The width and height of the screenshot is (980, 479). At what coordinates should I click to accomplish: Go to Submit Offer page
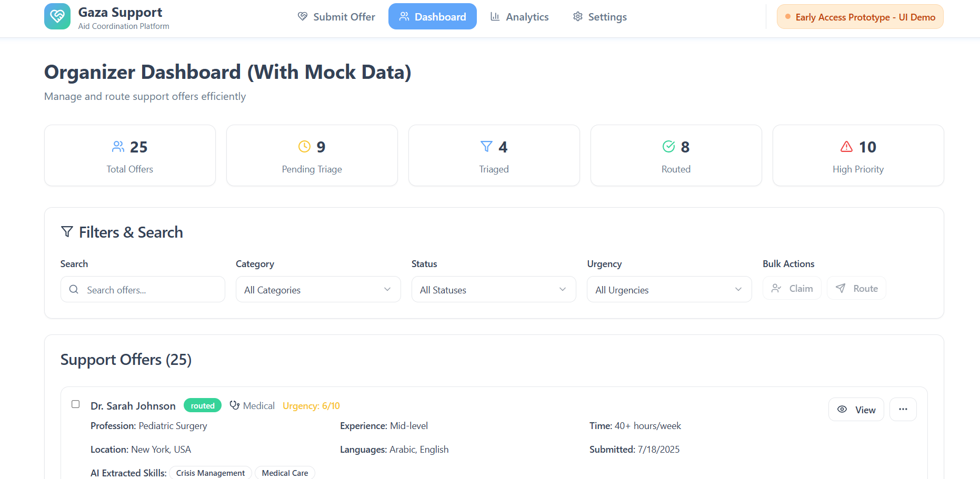point(336,16)
